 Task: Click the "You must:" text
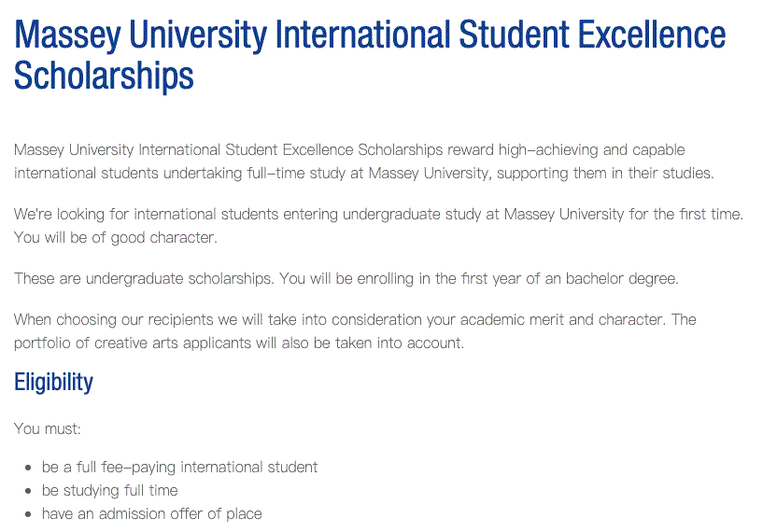[48, 429]
